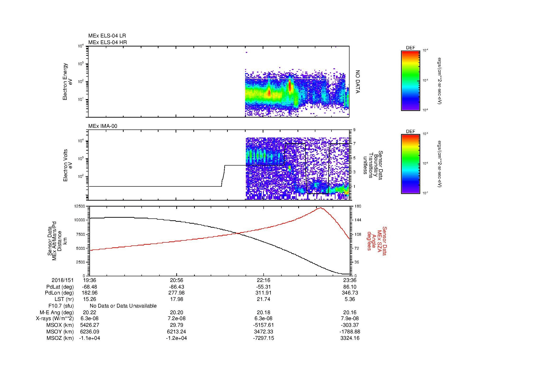Screen dimensions: 555x392
Task: Click the 'Sensor Data MEx Alt/Mars/Pd Distance km' label
Action: (57, 241)
